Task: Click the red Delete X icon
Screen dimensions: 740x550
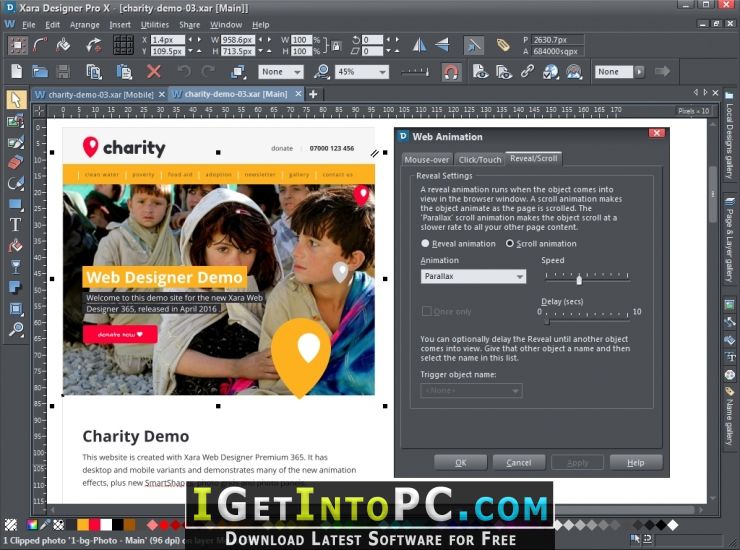Action: pyautogui.click(x=153, y=72)
